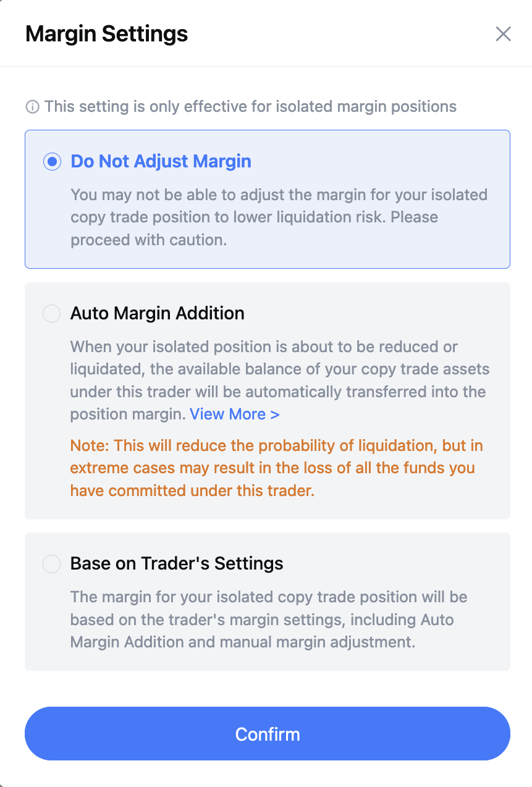Click the orange liquidation warning note
The height and width of the screenshot is (787, 532).
(x=277, y=468)
